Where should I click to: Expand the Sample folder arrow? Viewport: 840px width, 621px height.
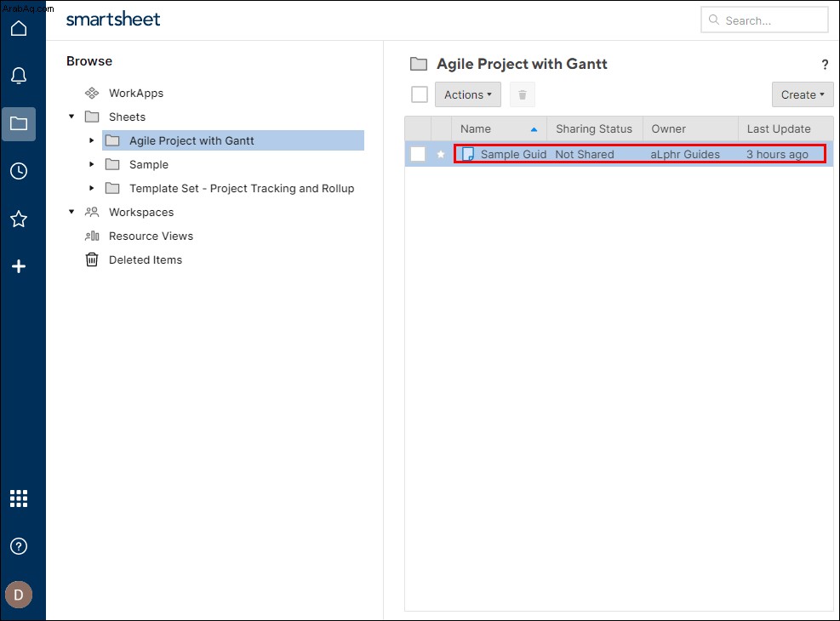[92, 164]
